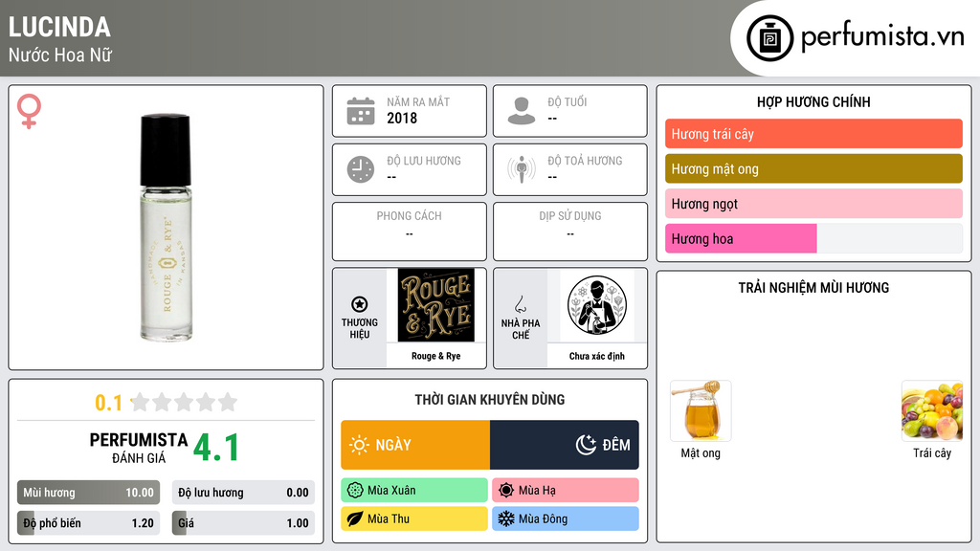The image size is (980, 551).
Task: Click the moon icon in Đêm bar
Action: [586, 445]
